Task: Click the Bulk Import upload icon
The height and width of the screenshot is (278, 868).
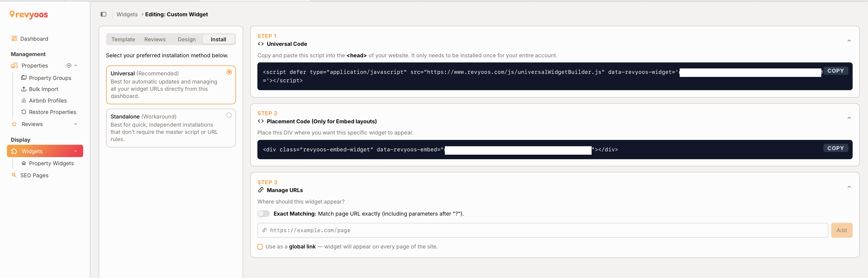Action: [x=24, y=89]
